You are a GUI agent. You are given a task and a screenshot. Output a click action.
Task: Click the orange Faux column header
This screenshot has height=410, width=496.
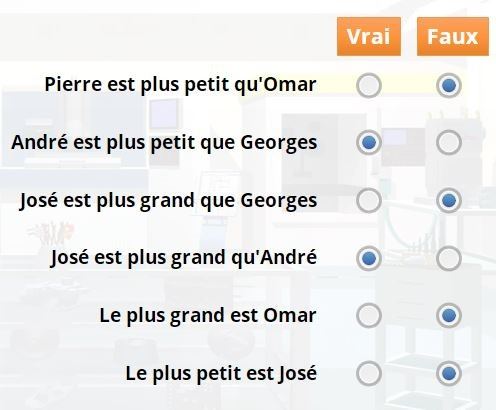coord(453,36)
